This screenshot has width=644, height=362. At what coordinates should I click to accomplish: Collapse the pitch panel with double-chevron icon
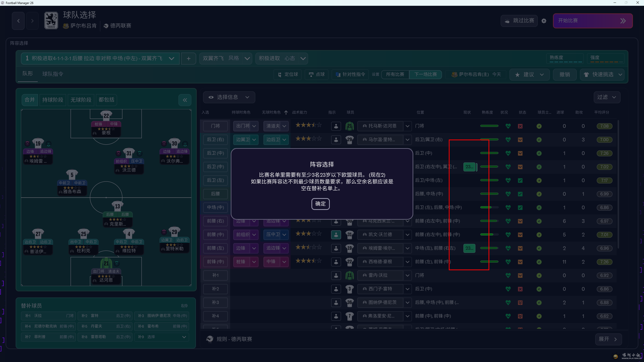(185, 100)
